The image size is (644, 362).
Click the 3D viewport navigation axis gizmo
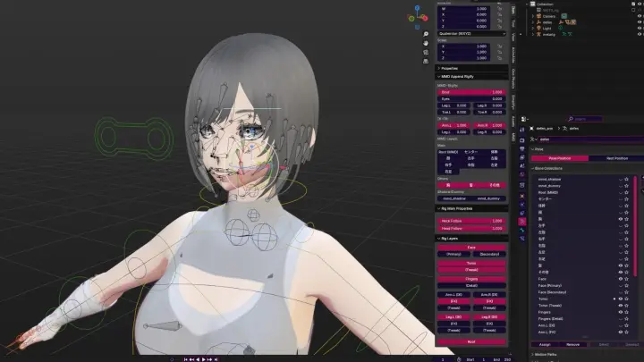(418, 16)
